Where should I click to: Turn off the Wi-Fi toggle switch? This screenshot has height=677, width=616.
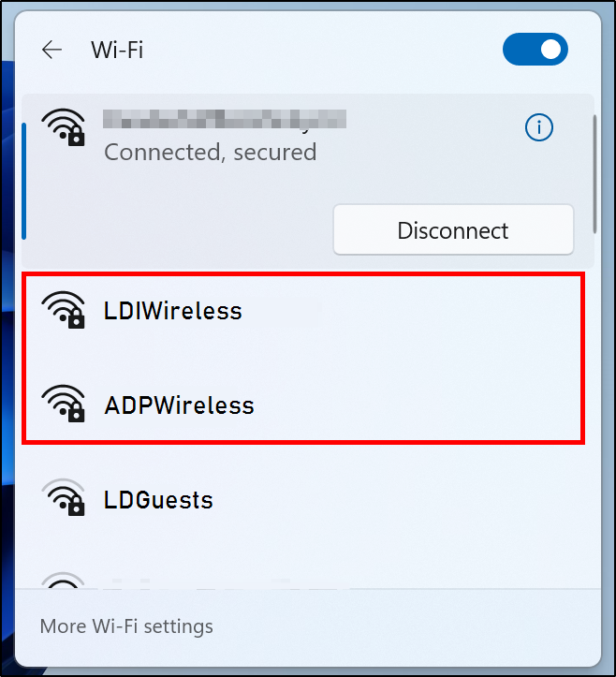point(535,50)
